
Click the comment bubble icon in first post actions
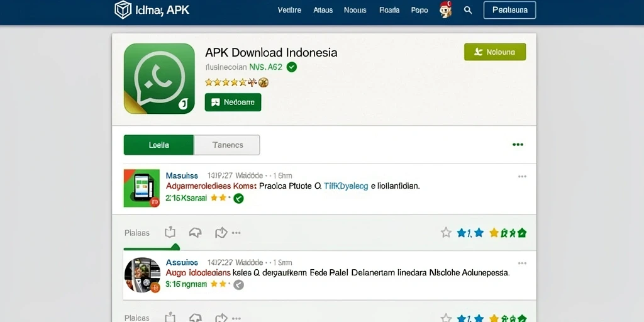coord(195,233)
